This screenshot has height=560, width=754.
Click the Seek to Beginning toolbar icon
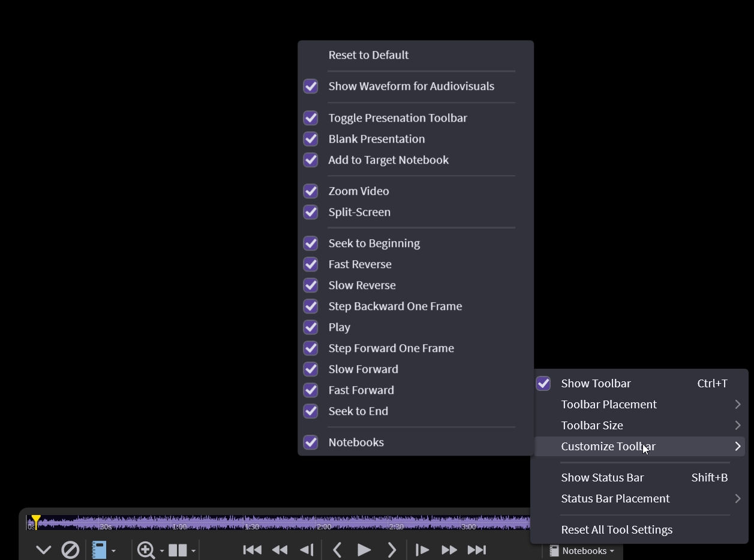click(252, 550)
